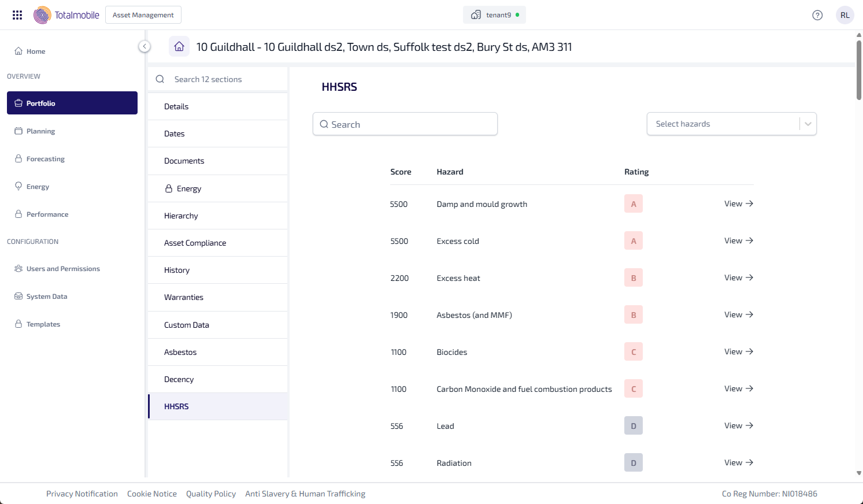Open the Planning sidebar item
The height and width of the screenshot is (504, 863).
(40, 131)
